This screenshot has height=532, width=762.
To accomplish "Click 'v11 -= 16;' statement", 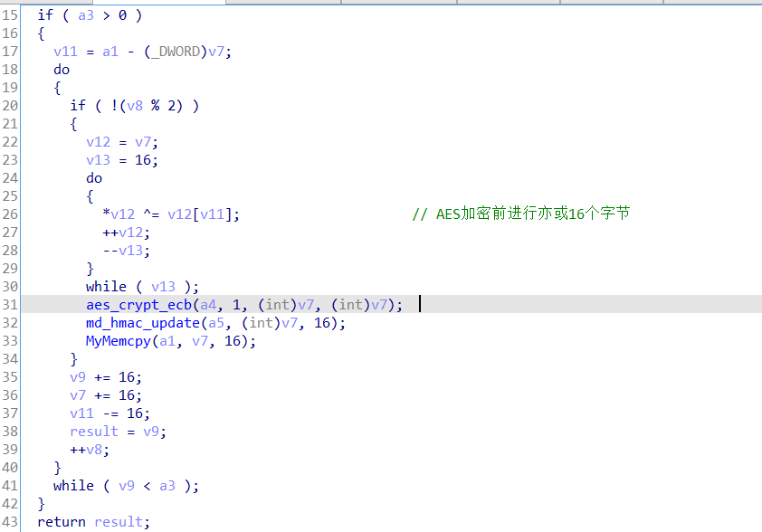I will point(110,413).
